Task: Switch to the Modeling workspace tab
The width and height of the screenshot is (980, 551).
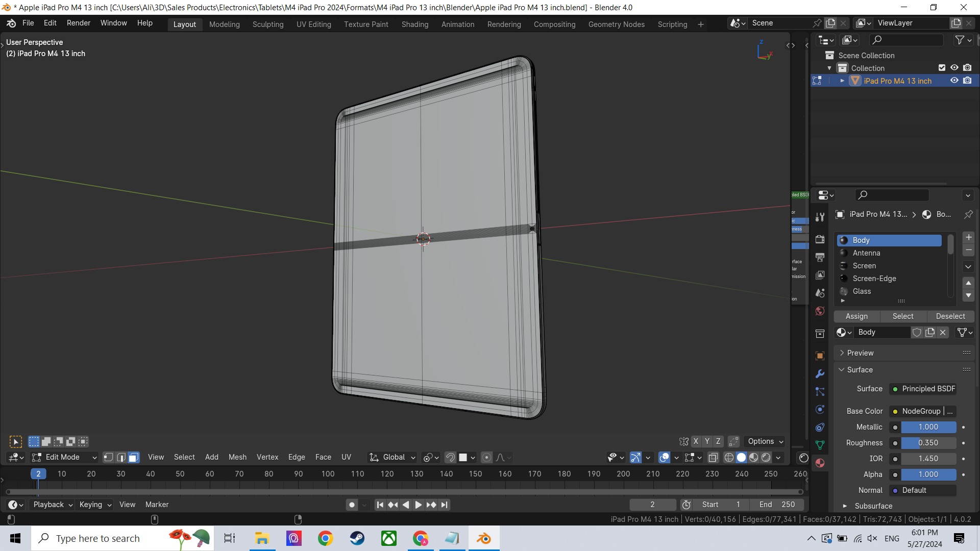Action: pyautogui.click(x=224, y=24)
